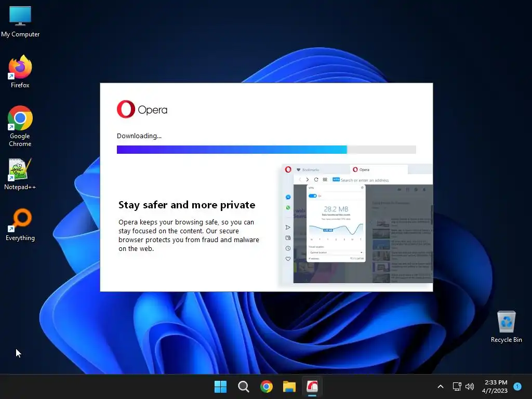Open the volume tray icon
Viewport: 532px width, 399px height.
470,387
